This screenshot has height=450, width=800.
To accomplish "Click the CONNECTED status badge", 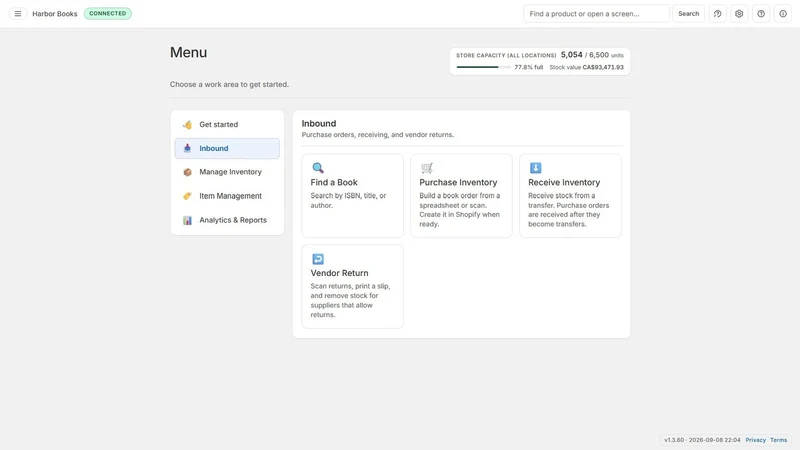I will point(108,14).
